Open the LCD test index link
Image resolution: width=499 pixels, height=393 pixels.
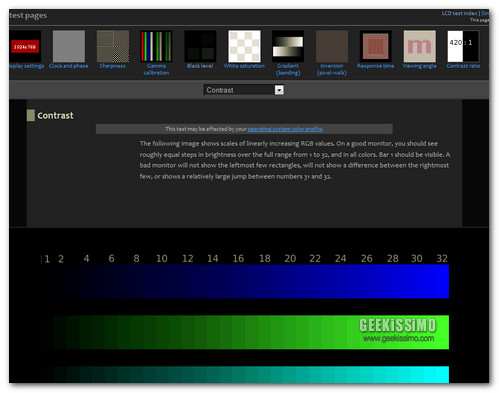[460, 13]
